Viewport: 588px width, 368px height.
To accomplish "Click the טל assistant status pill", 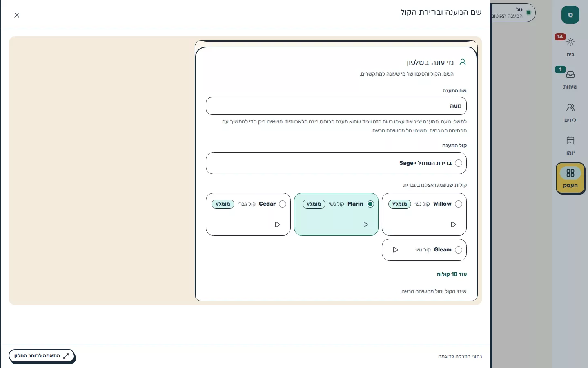I will (514, 13).
